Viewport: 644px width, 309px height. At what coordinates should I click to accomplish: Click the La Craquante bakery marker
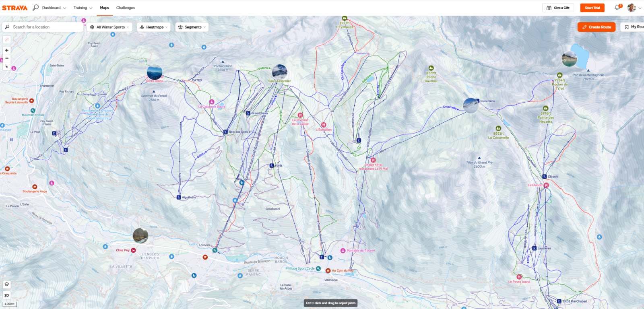(7, 169)
